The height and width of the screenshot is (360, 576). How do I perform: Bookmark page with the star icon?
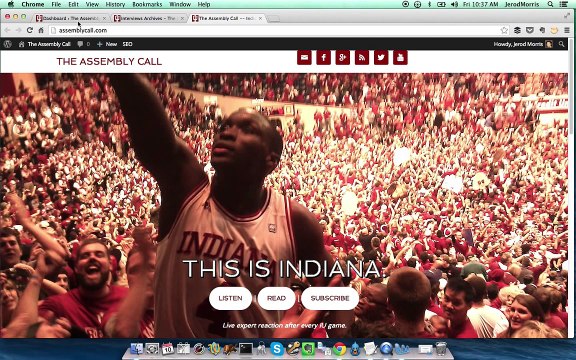click(x=504, y=30)
